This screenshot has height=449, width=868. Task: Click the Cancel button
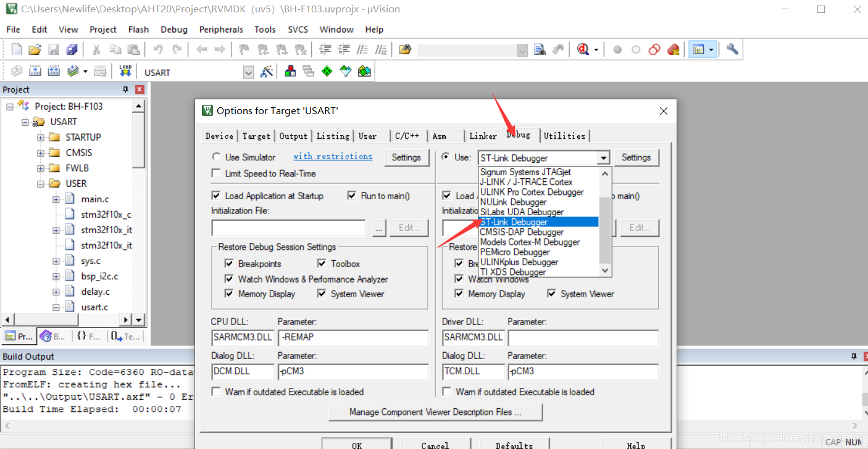point(435,445)
